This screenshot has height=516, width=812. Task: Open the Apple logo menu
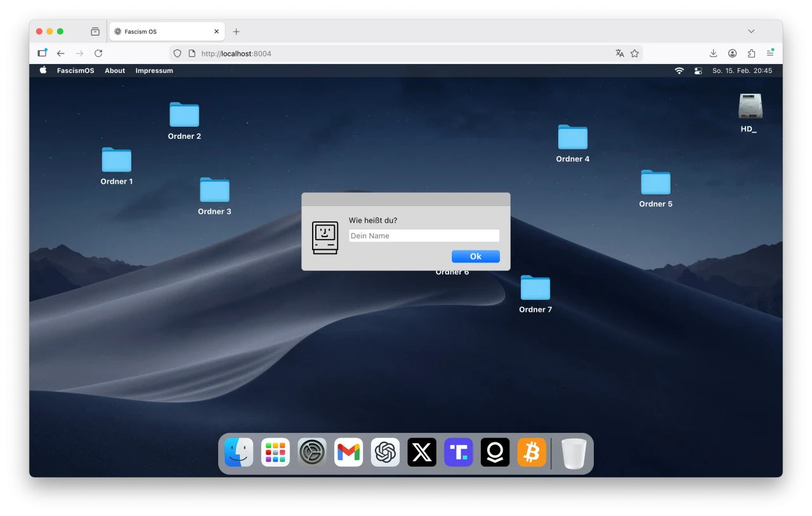tap(43, 70)
